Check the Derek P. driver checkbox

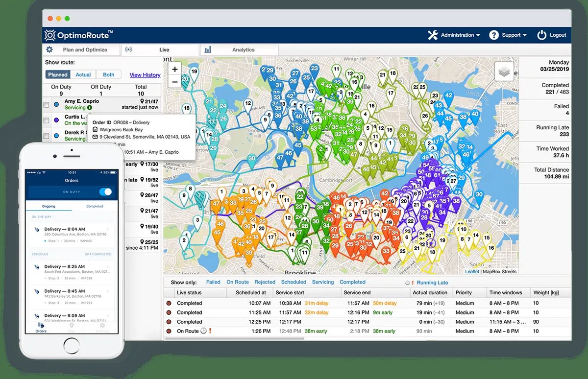point(46,136)
